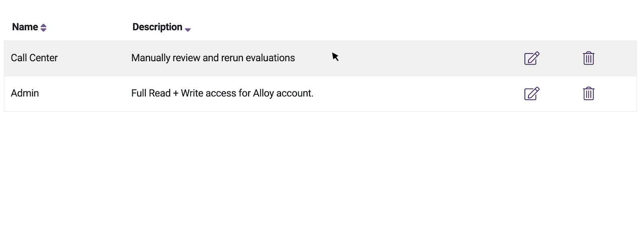This screenshot has width=644, height=226.
Task: Click the down arrow of Name sort
Action: pyautogui.click(x=43, y=30)
